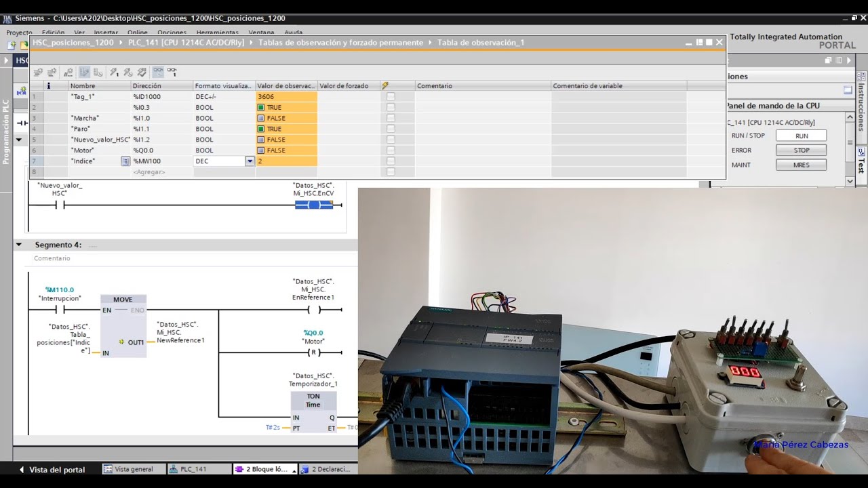This screenshot has height=488, width=868.
Task: Open the DEC display format dropdown
Action: point(250,161)
